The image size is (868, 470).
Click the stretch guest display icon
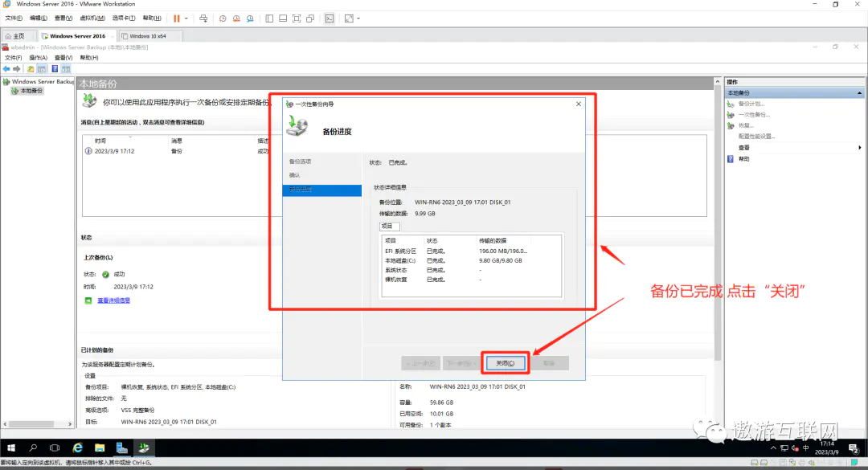tap(349, 18)
